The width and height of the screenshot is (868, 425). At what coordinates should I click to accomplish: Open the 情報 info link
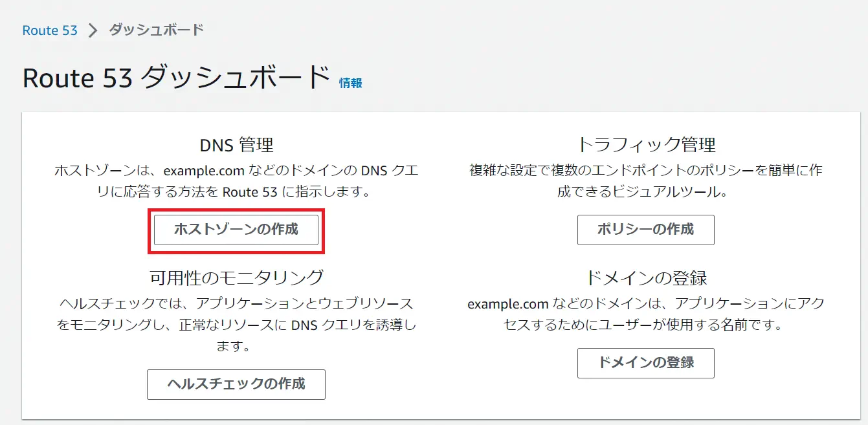coord(350,83)
